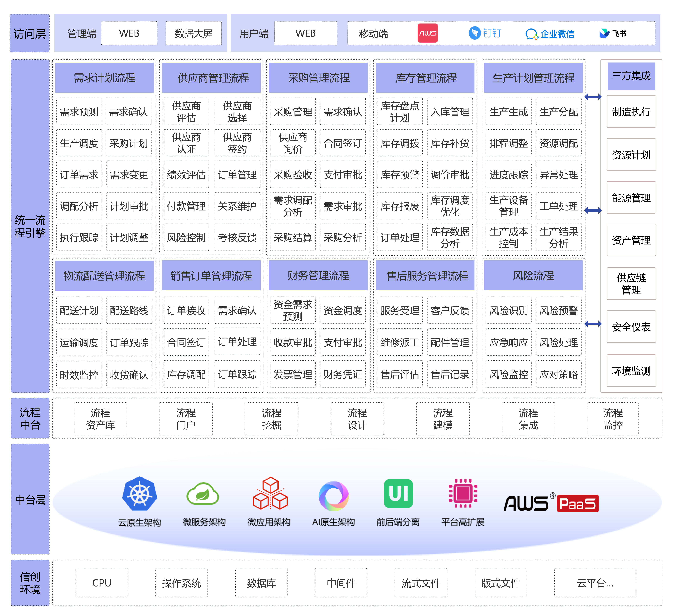
Task: Click the 信创环境 side label
Action: pos(30,583)
